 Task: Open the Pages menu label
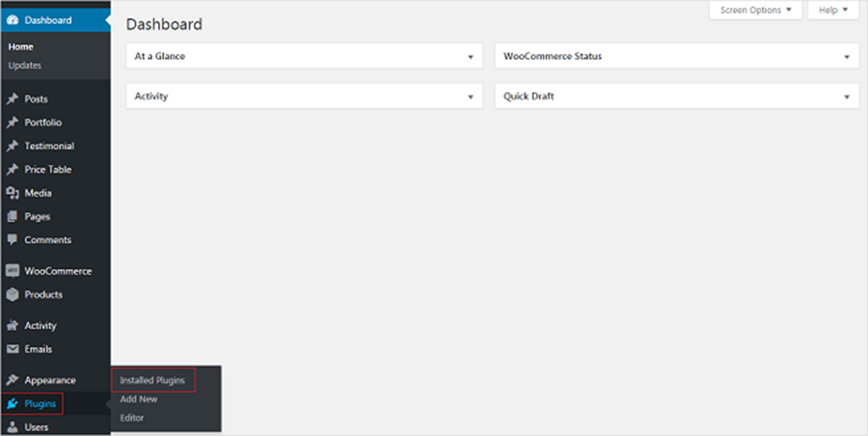point(37,217)
